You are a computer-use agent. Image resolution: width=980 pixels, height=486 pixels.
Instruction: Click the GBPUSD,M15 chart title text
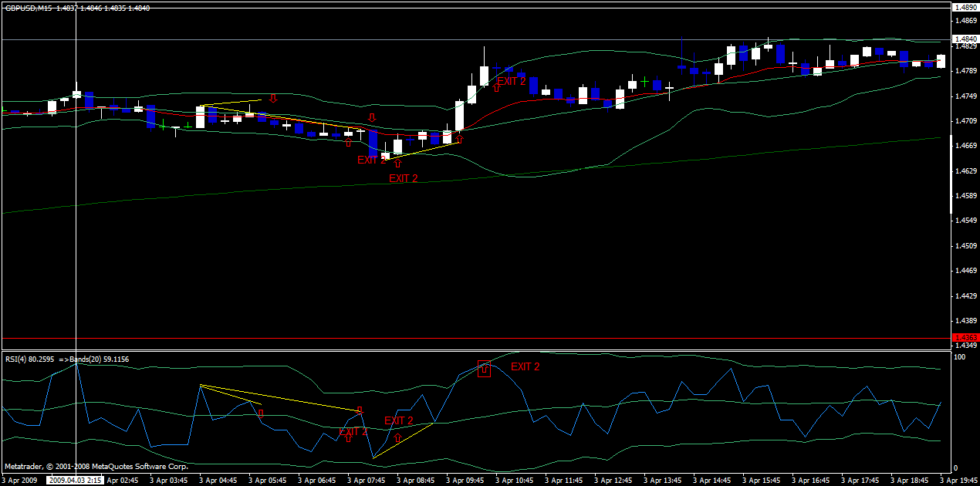27,8
